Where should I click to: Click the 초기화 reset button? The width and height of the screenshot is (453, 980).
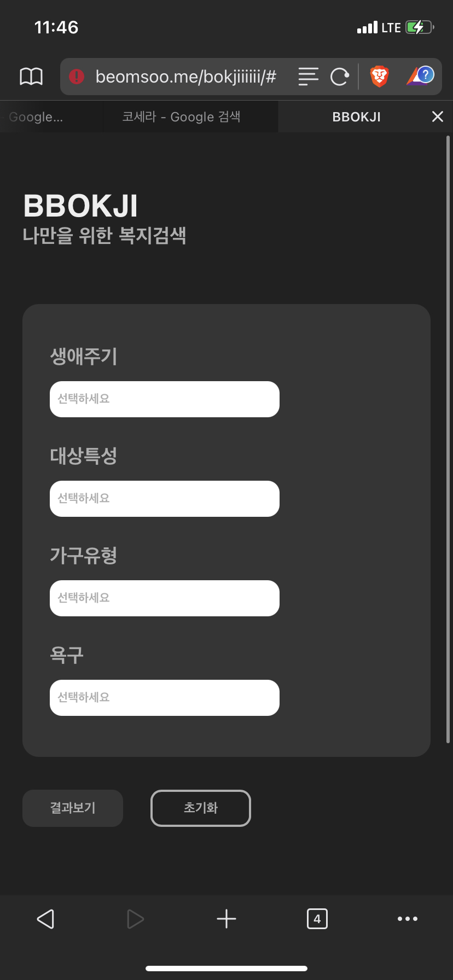point(201,808)
